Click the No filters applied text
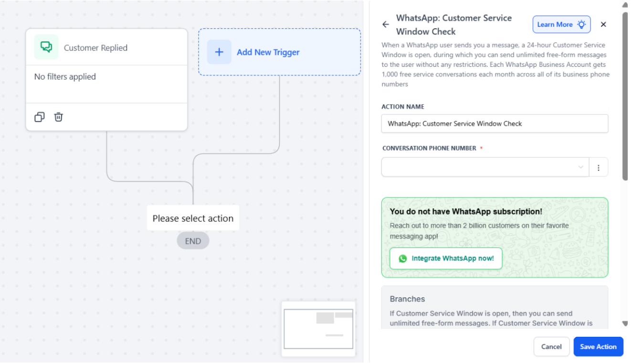 (x=65, y=77)
